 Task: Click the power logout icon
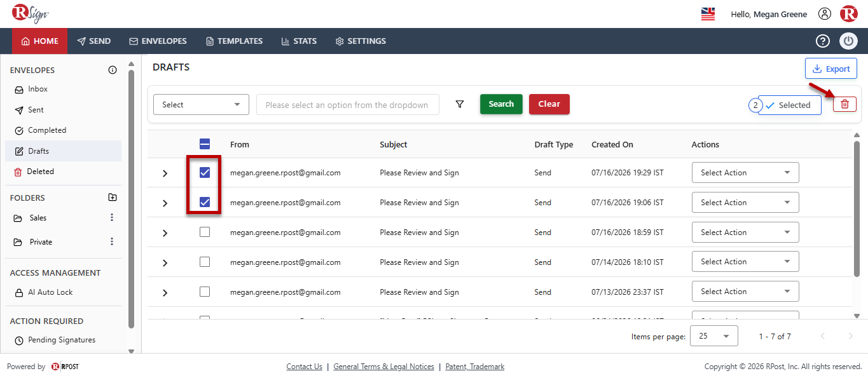848,41
